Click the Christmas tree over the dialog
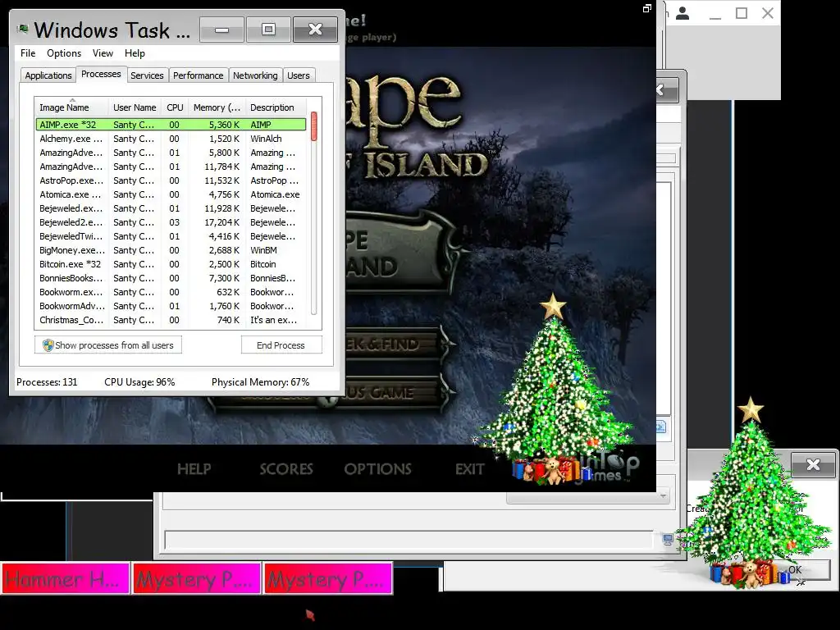The image size is (840, 630). click(753, 493)
